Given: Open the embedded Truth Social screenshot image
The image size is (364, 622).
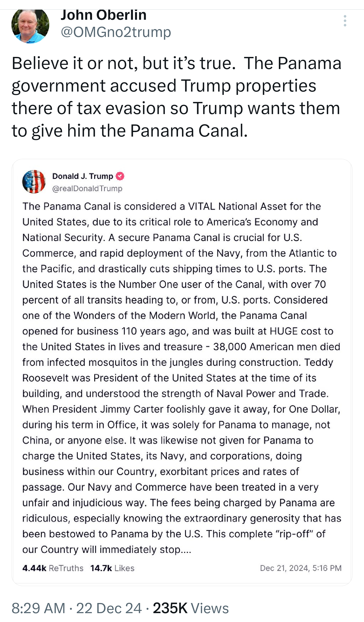Looking at the screenshot, I should tap(182, 372).
